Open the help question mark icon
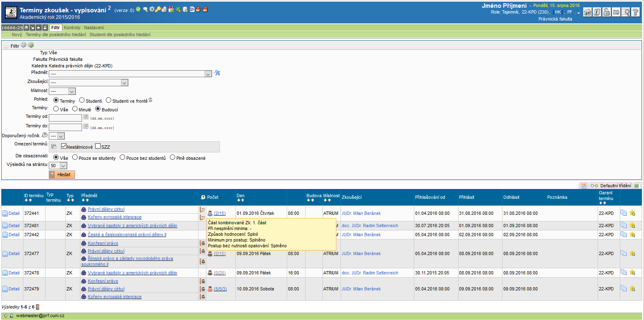Screen dimensions: 644x320 (635, 12)
